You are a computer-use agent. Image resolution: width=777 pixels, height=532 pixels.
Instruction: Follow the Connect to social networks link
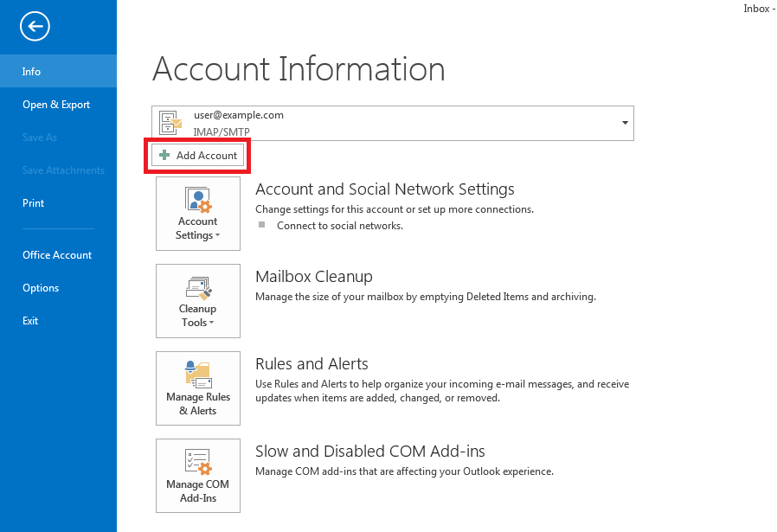[x=339, y=226]
